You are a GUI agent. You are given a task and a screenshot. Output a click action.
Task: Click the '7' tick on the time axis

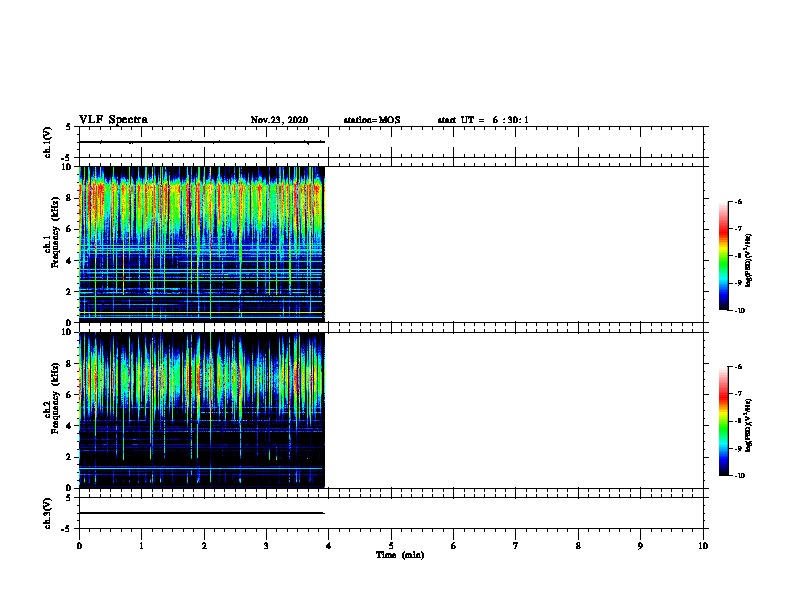coord(516,546)
